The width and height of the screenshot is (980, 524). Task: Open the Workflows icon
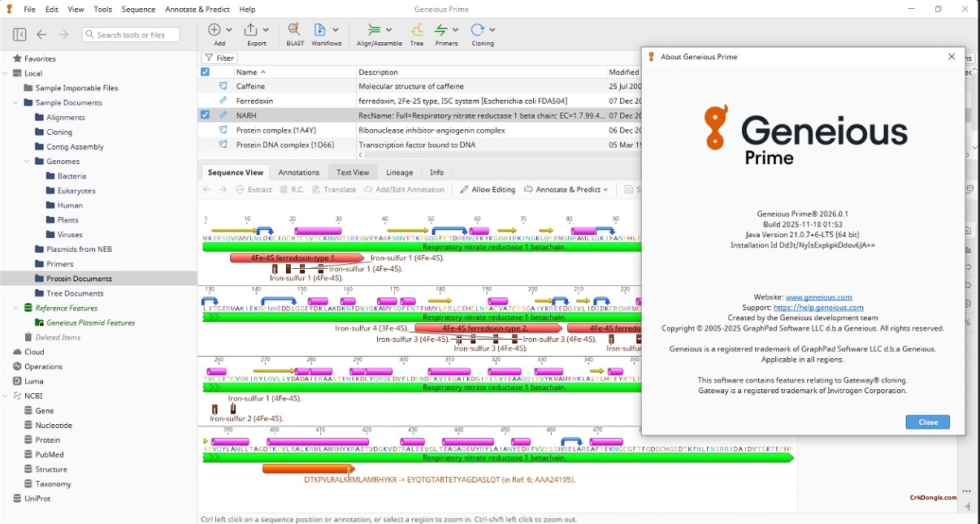click(x=321, y=30)
